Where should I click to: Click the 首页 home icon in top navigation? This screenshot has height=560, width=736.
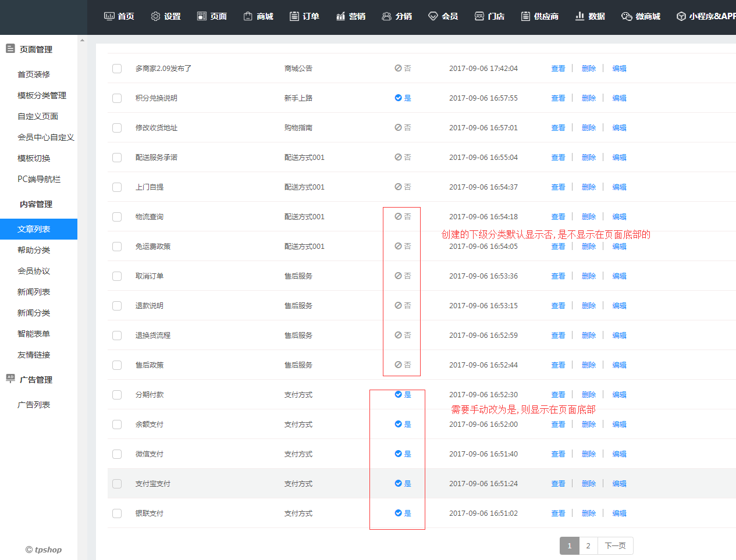[x=109, y=16]
